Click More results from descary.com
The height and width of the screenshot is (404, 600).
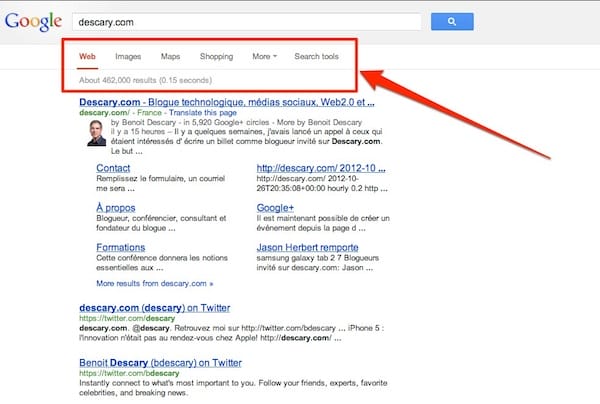pos(155,283)
